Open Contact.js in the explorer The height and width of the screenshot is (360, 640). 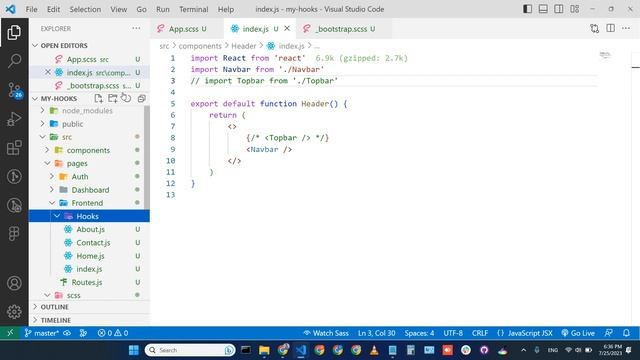pyautogui.click(x=93, y=242)
